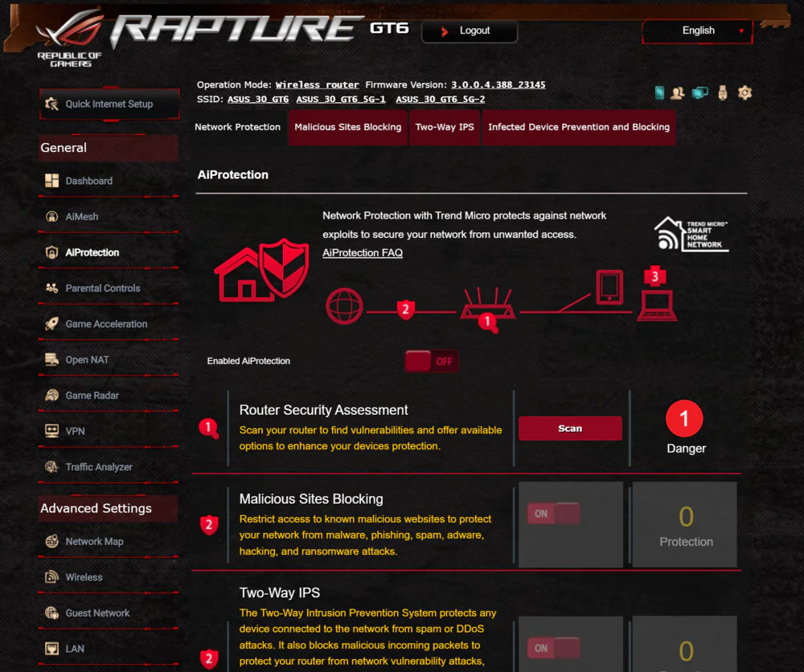Click the teal network monitors status icon
The image size is (804, 672).
(x=700, y=92)
